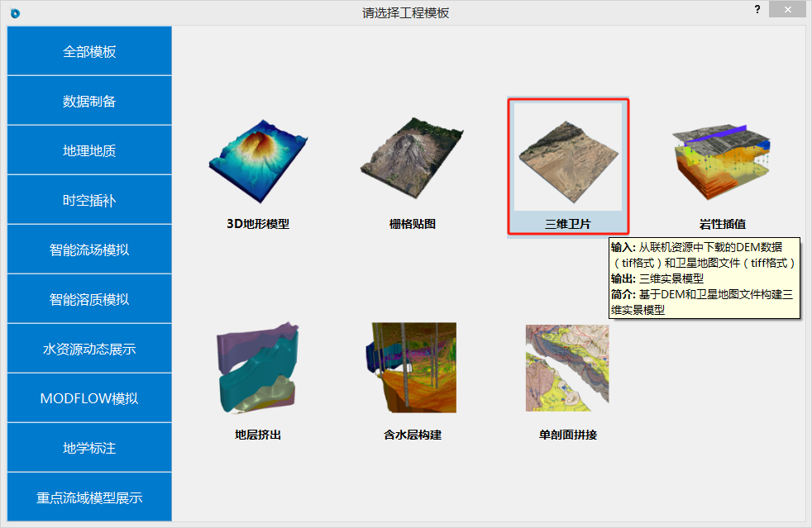Open 水资源动态展示 category
The height and width of the screenshot is (528, 812).
(x=89, y=349)
